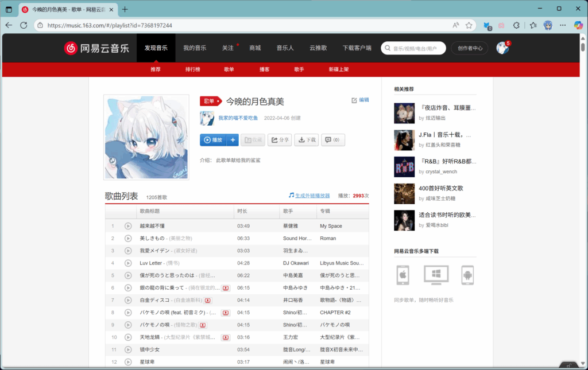Add this page to browser favorites star
This screenshot has width=588, height=370.
coord(469,25)
